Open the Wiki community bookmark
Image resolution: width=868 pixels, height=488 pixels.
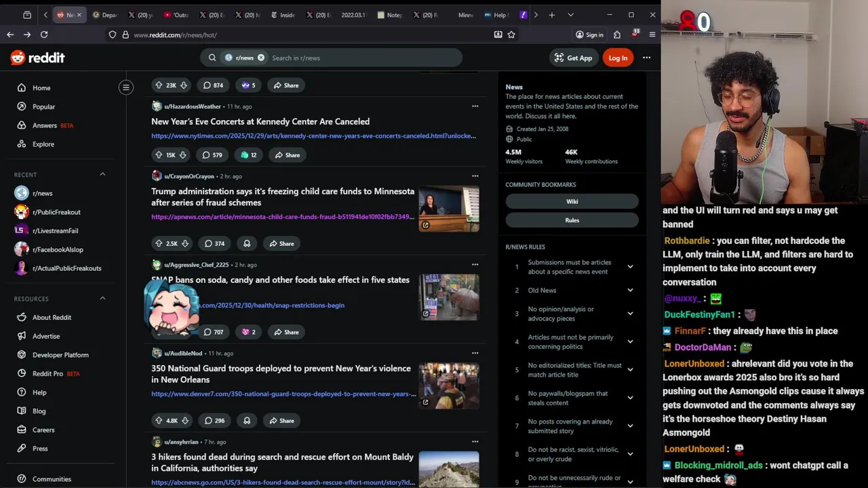coord(572,201)
